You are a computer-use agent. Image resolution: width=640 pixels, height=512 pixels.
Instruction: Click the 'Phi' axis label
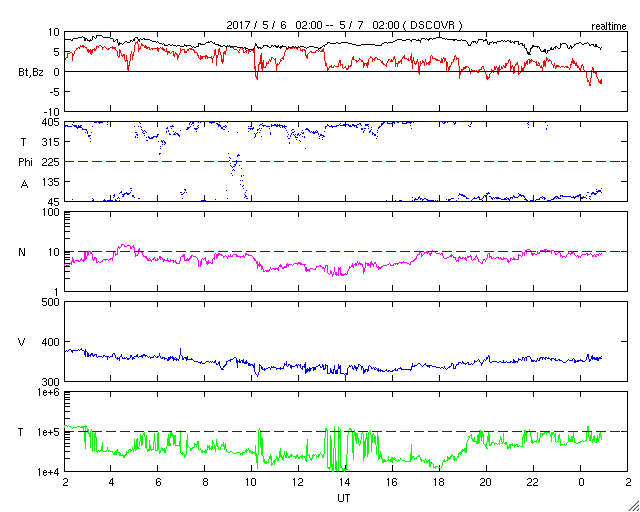pyautogui.click(x=25, y=163)
